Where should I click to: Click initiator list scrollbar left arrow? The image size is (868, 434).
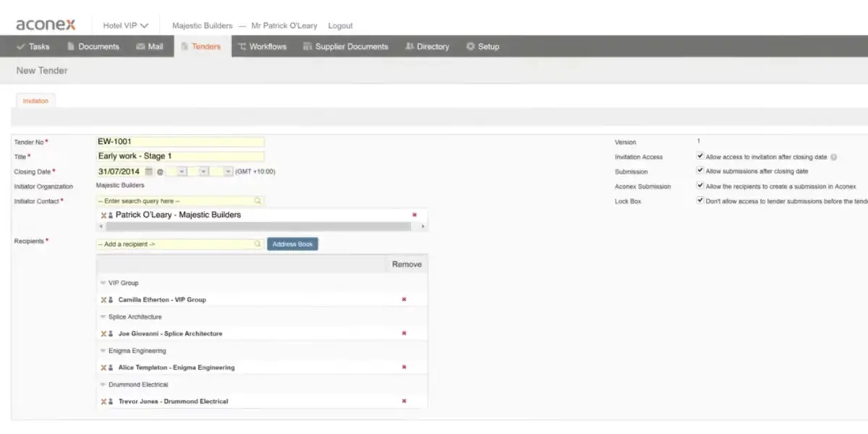101,226
